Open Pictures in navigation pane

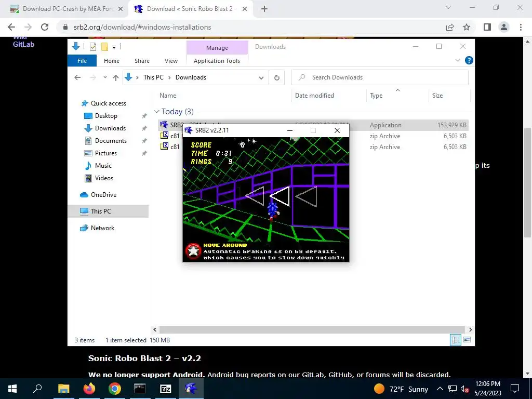[105, 153]
